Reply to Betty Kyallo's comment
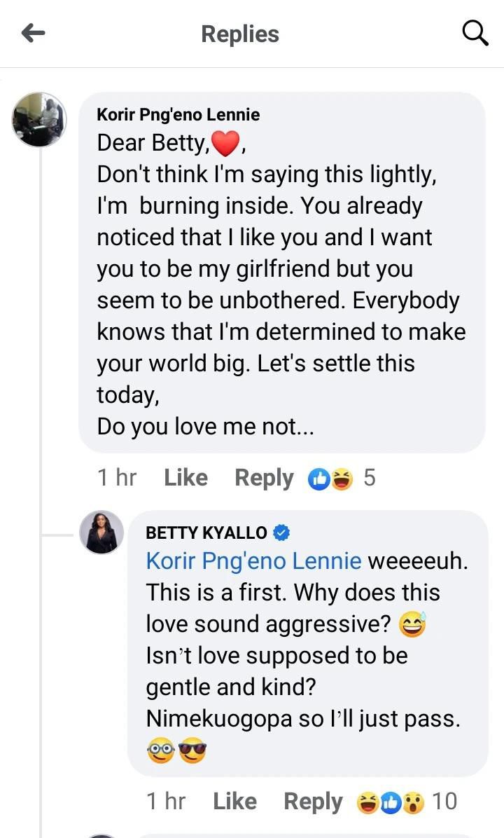Viewport: 504px width, 838px height. point(313,802)
